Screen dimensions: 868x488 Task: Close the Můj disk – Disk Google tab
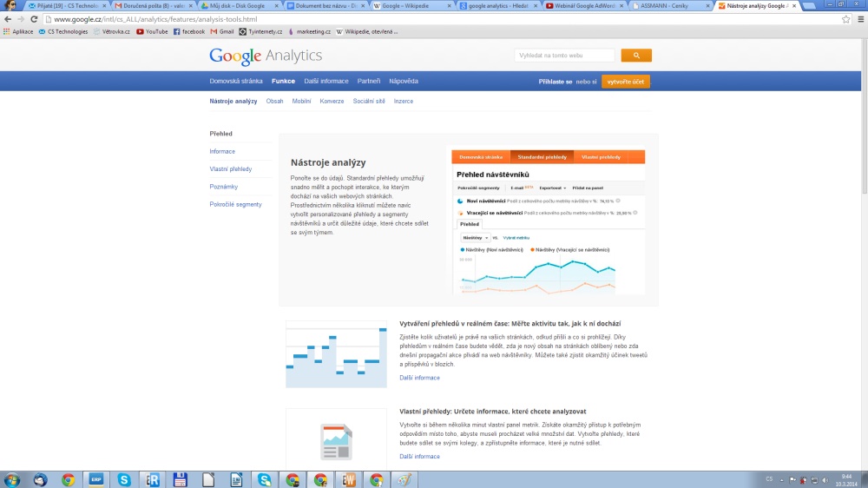click(277, 5)
